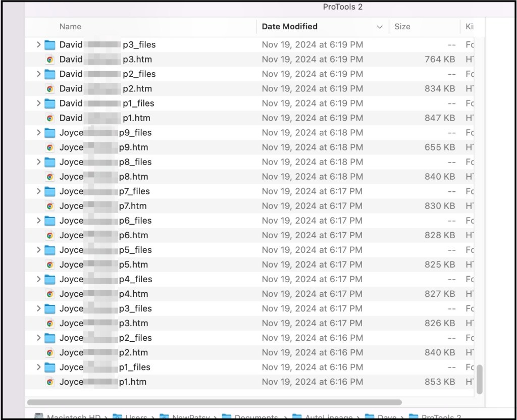
Task: Expand the Joyce p9_files disclosure arrow
Action: (x=38, y=133)
